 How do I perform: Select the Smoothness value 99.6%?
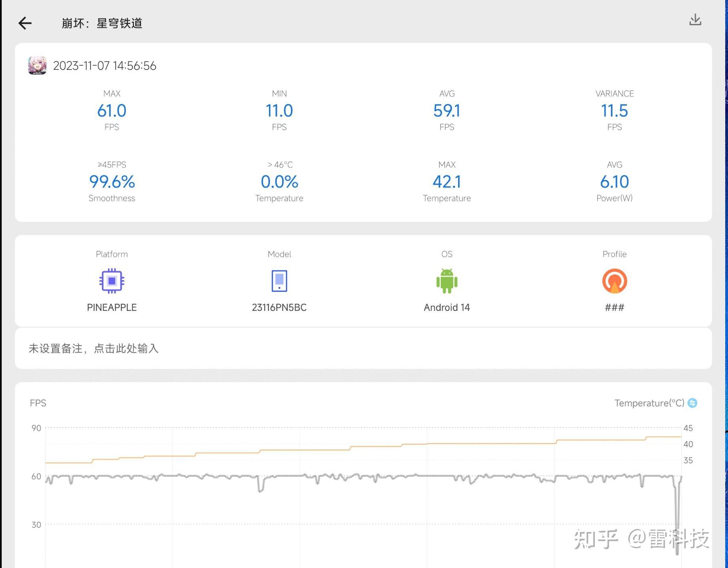[x=112, y=182]
